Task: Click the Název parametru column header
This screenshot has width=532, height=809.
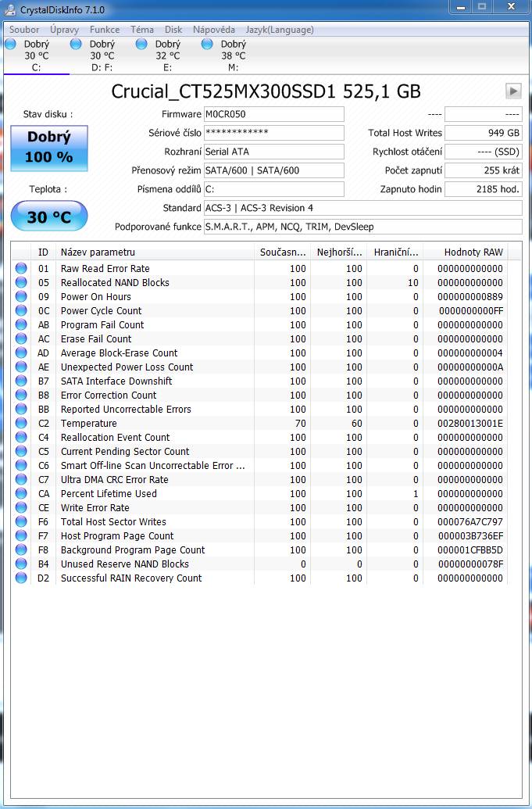Action: 155,252
